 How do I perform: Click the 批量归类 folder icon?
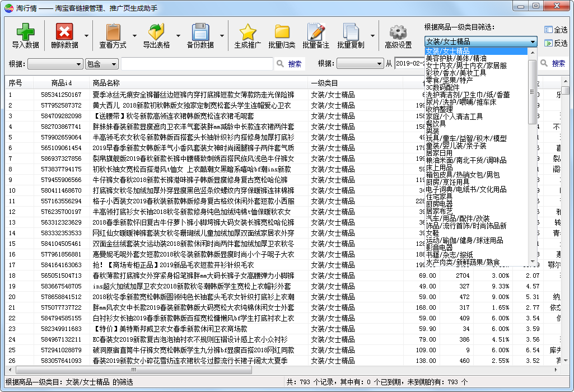click(x=282, y=36)
